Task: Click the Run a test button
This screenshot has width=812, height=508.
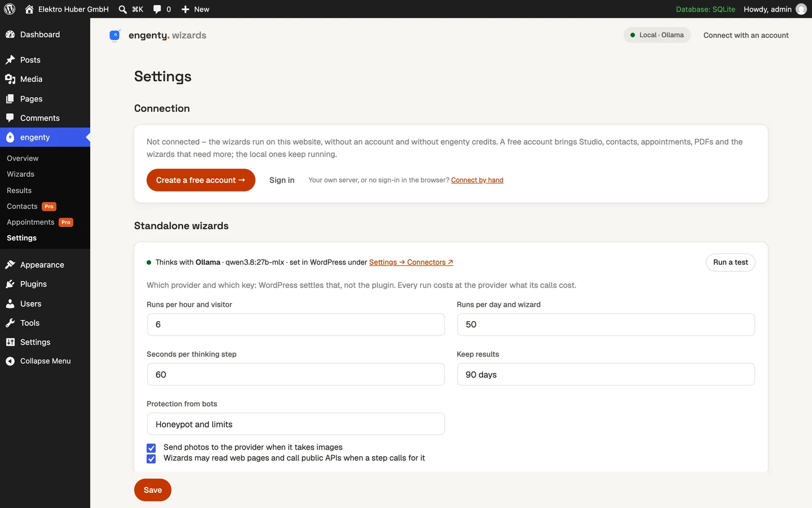Action: tap(731, 262)
